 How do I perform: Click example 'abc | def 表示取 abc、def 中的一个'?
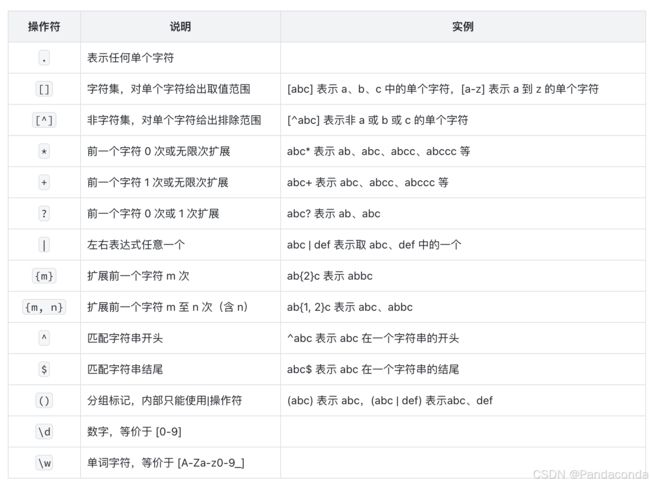coord(374,245)
